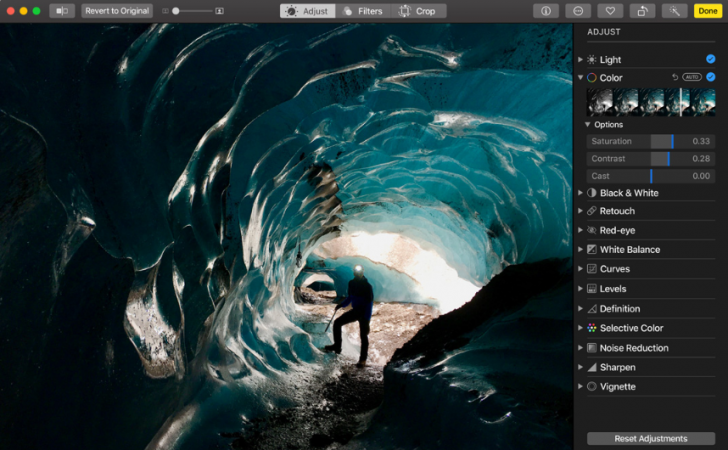Click Reset Adjustments

(x=651, y=438)
